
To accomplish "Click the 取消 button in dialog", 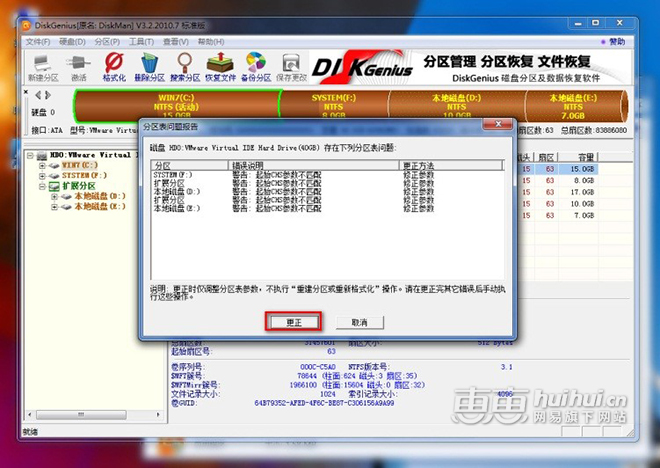I will (359, 322).
